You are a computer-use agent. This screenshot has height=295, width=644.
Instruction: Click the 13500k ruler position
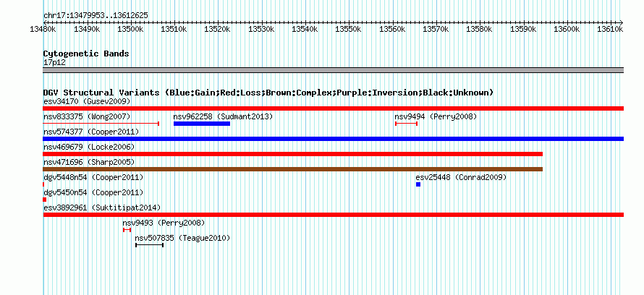(130, 29)
